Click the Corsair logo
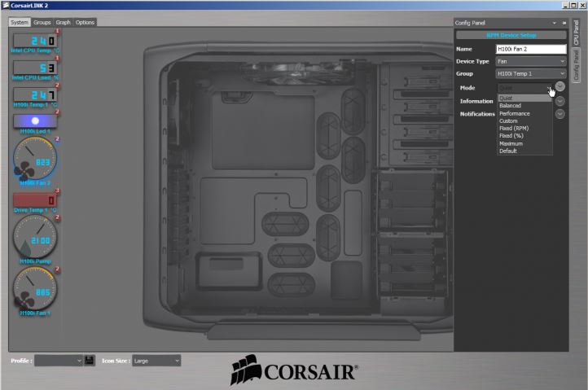Viewport: 588px width, 390px height. click(294, 370)
